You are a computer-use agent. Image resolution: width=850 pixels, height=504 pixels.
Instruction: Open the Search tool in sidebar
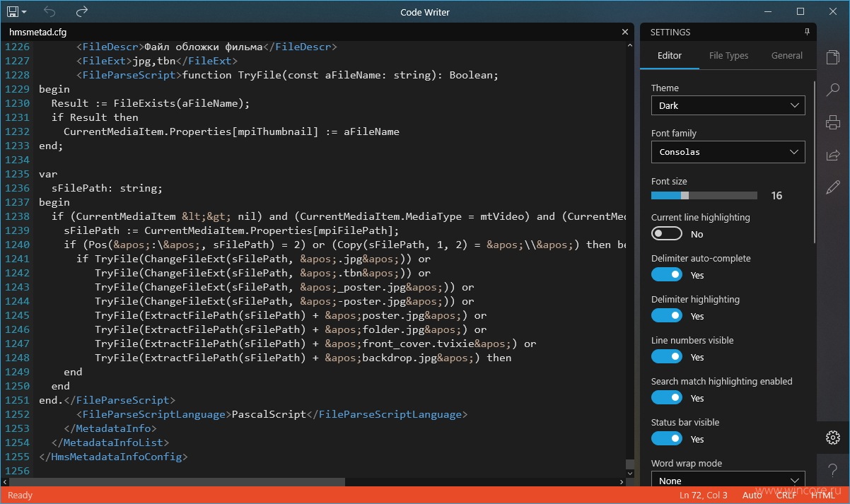[833, 90]
